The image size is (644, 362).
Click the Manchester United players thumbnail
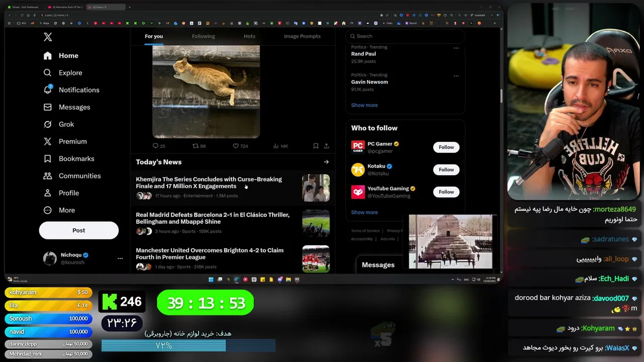[316, 258]
